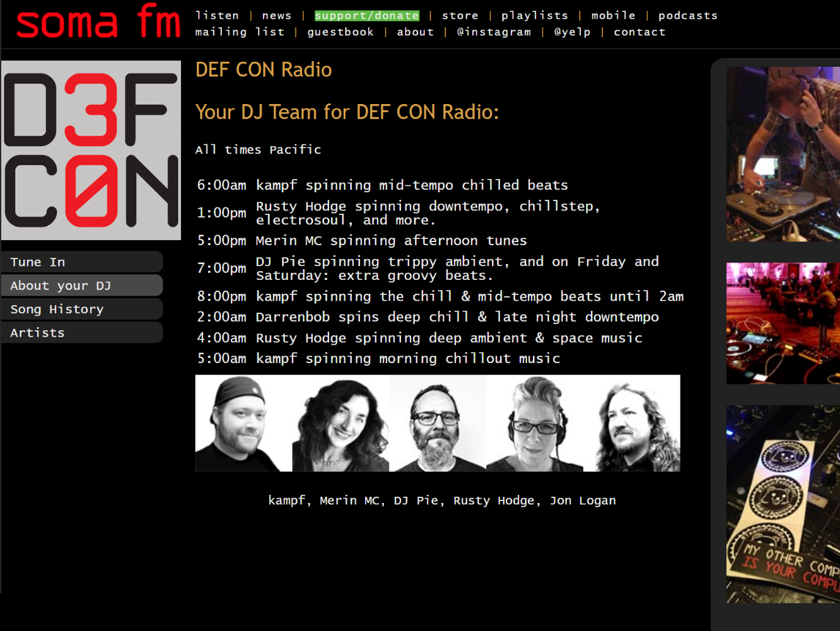Image resolution: width=840 pixels, height=631 pixels.
Task: Visit the playlists page
Action: (535, 15)
